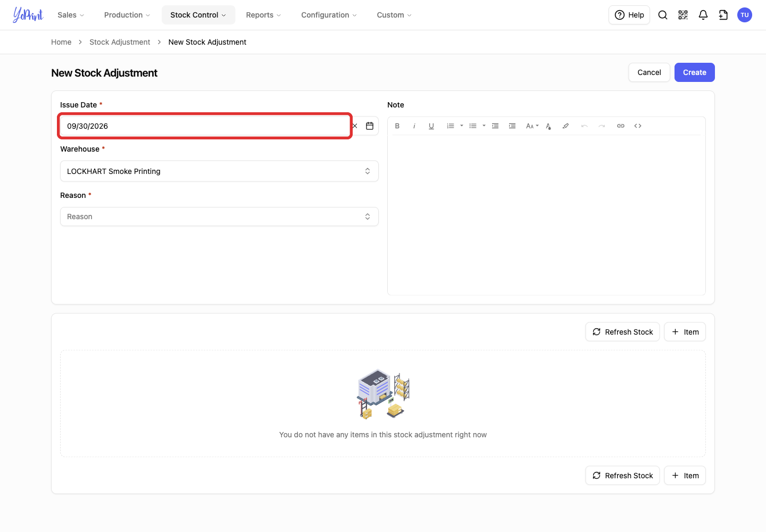Go to Home breadcrumb link
Image resolution: width=766 pixels, height=532 pixels.
pos(61,42)
